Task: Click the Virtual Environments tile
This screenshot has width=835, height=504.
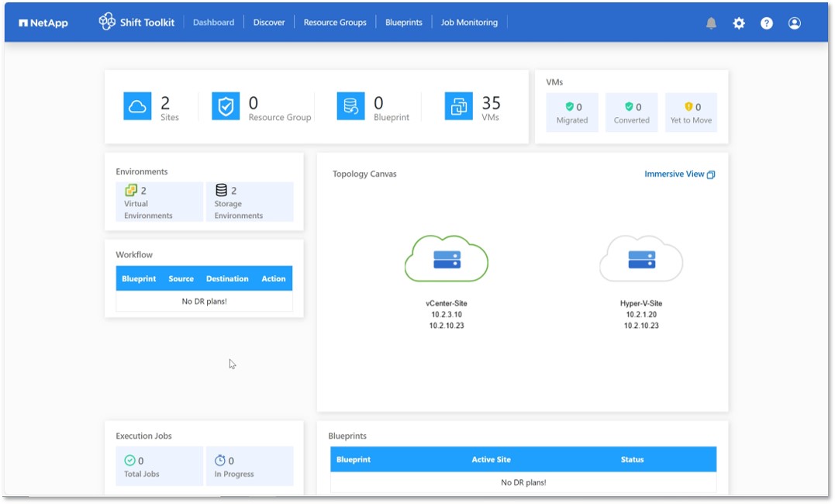Action: [159, 202]
